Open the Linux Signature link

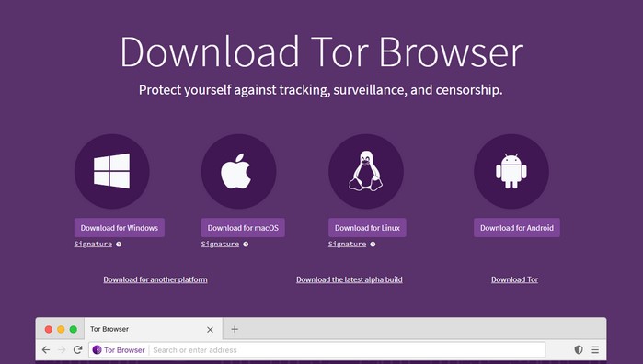click(x=348, y=244)
